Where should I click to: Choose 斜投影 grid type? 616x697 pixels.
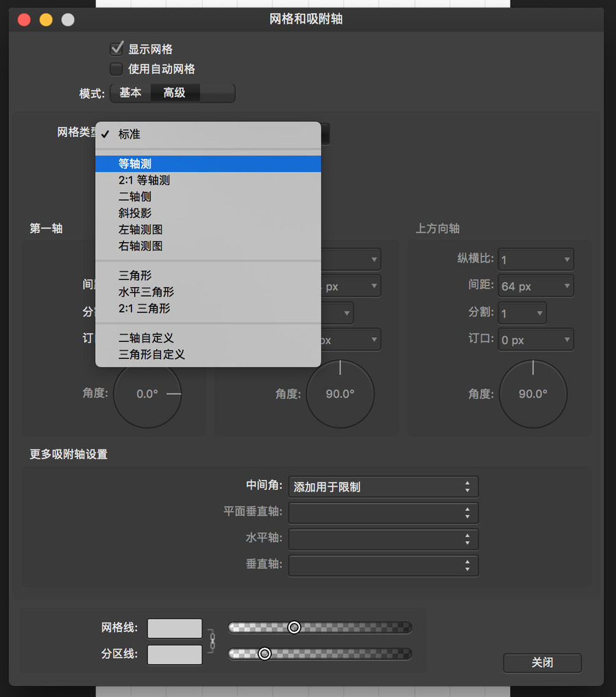pos(208,213)
